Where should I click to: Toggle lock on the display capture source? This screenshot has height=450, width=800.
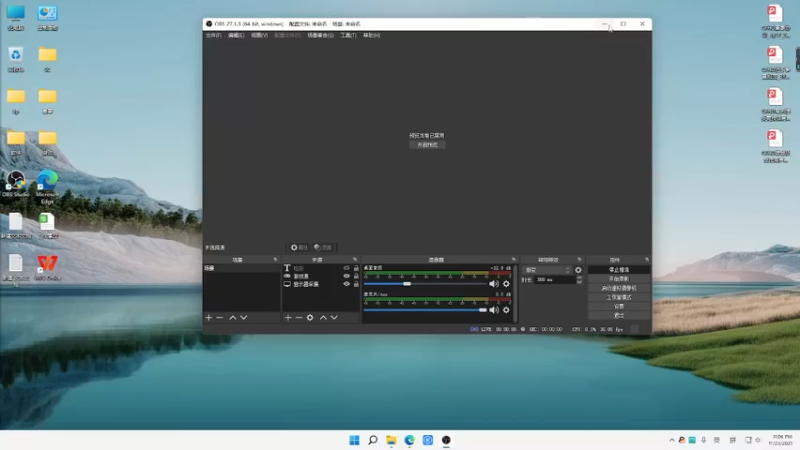(356, 284)
